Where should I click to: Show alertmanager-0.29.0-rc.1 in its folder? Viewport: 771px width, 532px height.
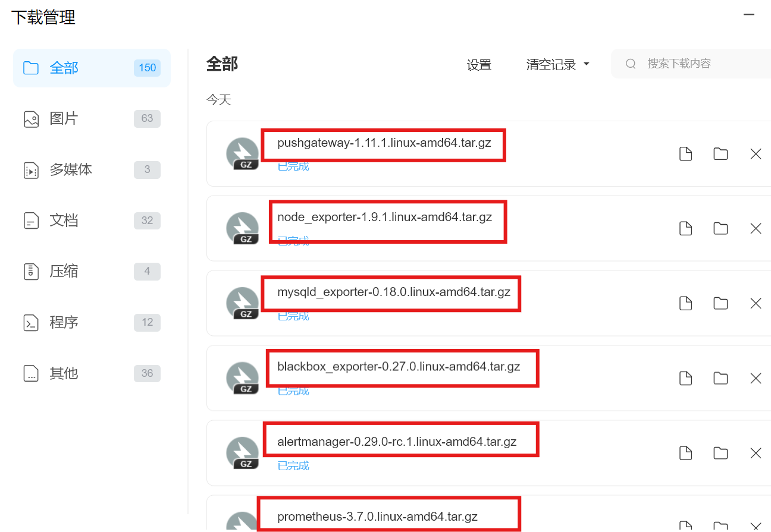720,453
